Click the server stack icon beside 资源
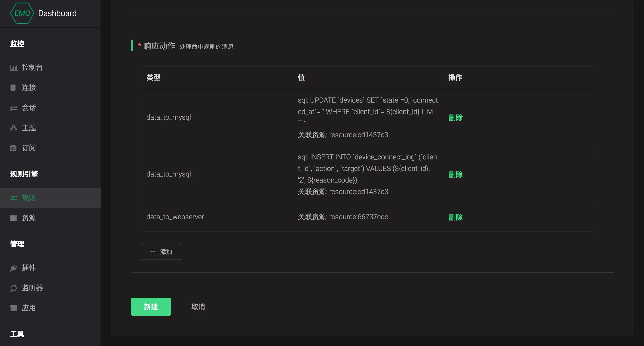This screenshot has height=346, width=644. pyautogui.click(x=14, y=218)
